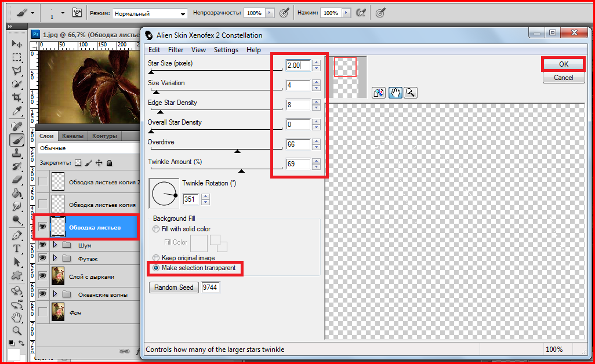Screen dimensions: 595x364
Task: Select Fill with solid color radio button
Action: 156,229
